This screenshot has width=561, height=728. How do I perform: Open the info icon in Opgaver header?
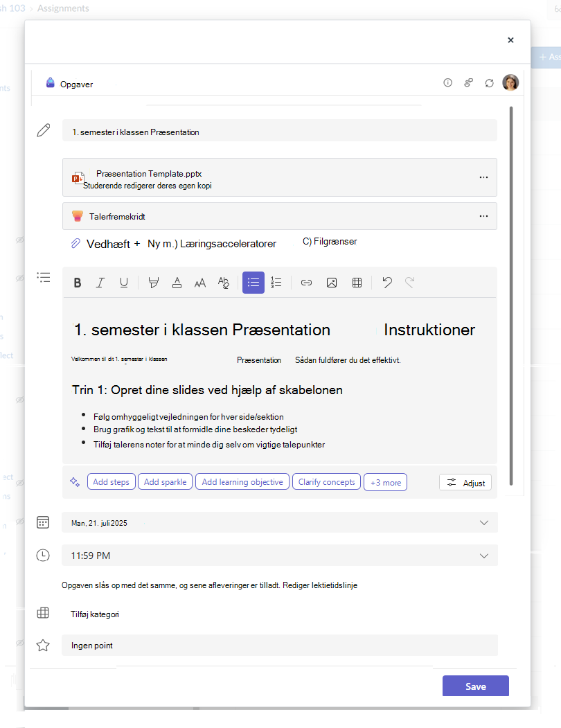[x=447, y=82]
